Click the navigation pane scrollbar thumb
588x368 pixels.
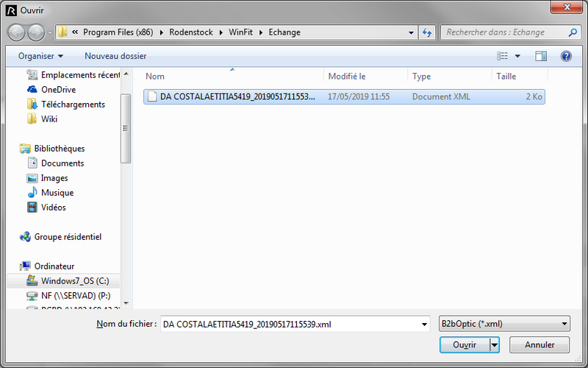coord(126,128)
